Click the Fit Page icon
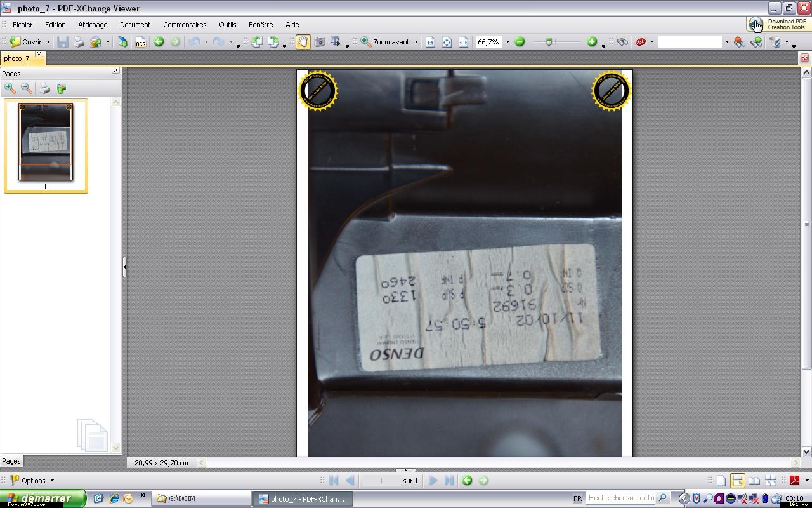The height and width of the screenshot is (508, 812). tap(447, 42)
